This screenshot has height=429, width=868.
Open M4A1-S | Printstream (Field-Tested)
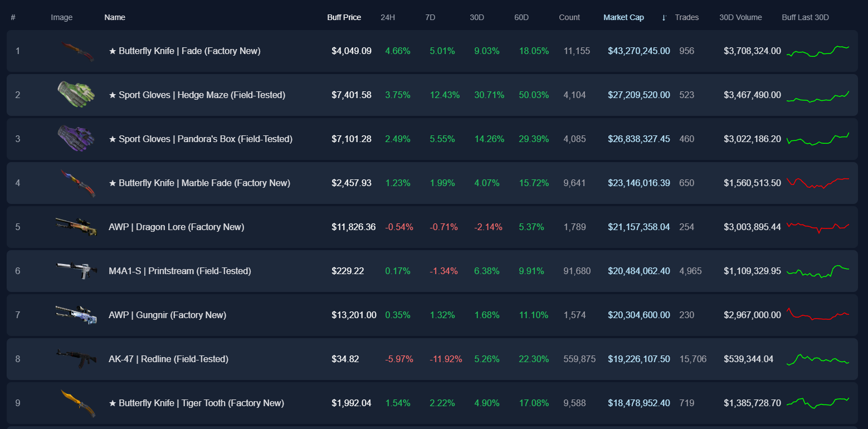coord(180,271)
